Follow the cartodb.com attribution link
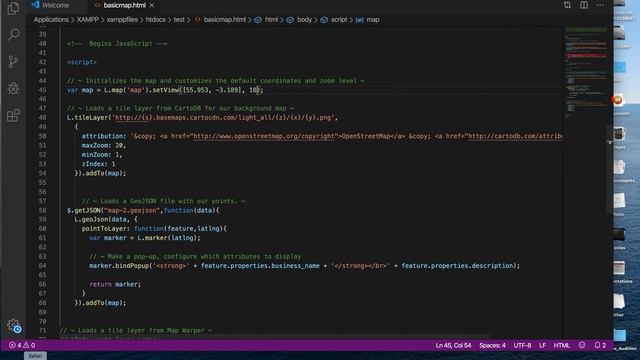Viewport: 640px width, 360px height. 515,136
